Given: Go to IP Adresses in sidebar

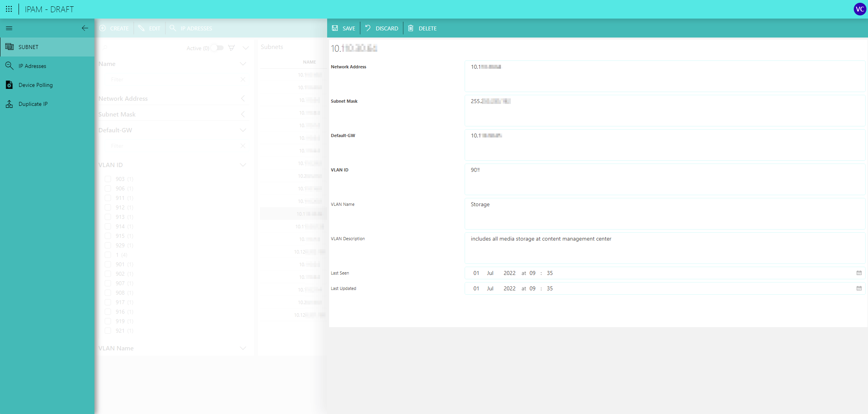Looking at the screenshot, I should 47,66.
